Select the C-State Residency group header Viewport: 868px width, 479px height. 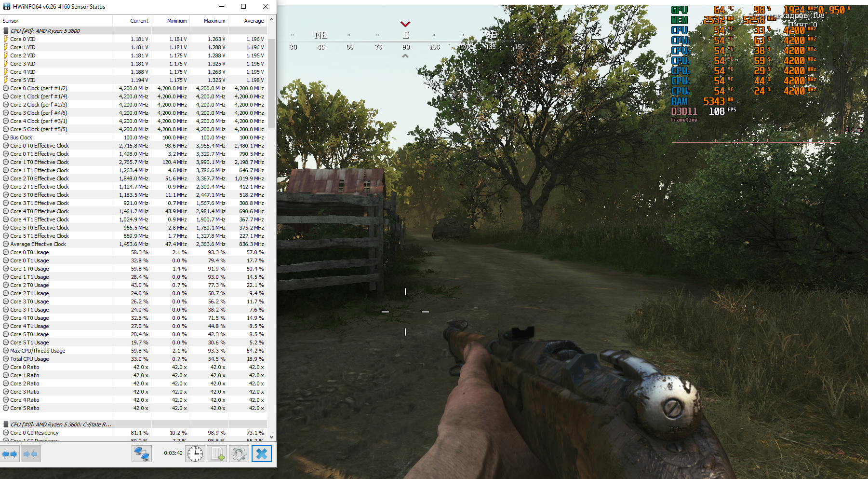134,424
